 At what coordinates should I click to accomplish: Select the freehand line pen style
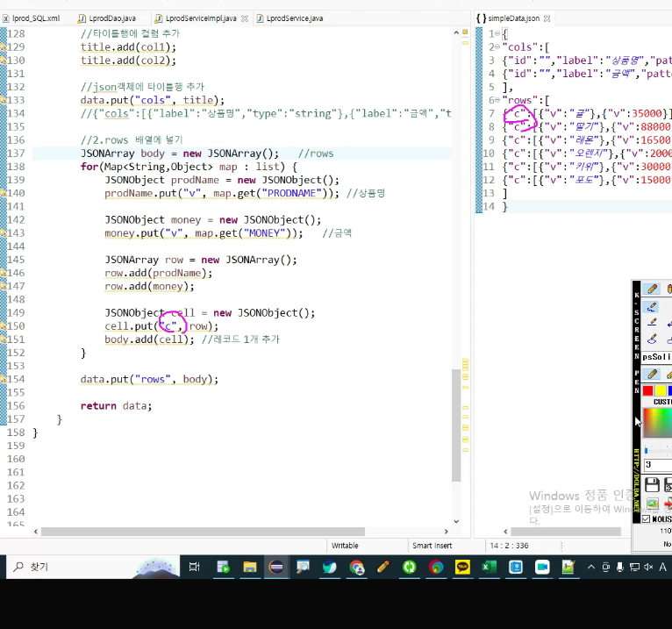point(652,307)
